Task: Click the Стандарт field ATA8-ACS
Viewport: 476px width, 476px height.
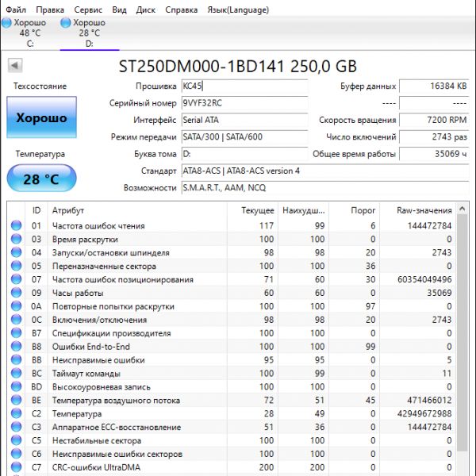Action: click(325, 171)
